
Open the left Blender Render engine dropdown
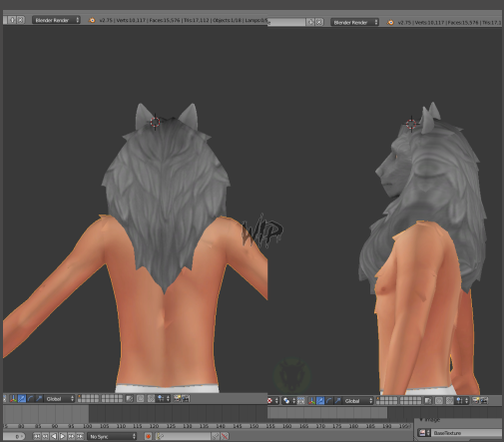point(57,20)
